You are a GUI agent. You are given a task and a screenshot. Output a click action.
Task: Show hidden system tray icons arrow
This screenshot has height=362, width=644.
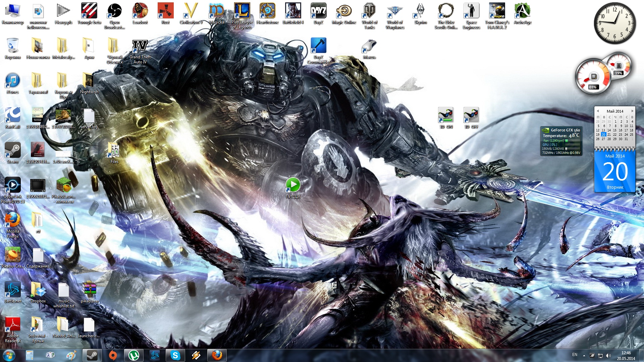(x=584, y=355)
